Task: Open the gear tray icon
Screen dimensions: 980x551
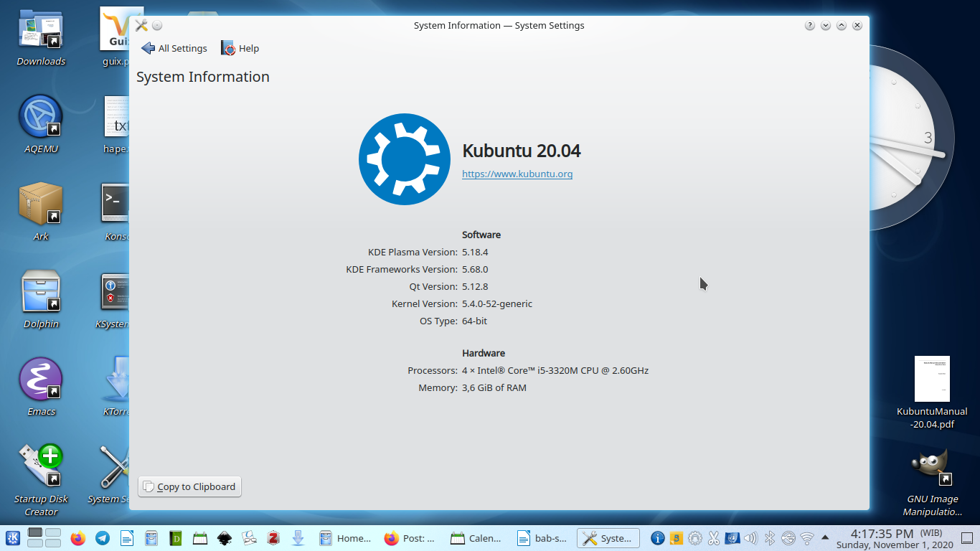Action: [x=694, y=538]
